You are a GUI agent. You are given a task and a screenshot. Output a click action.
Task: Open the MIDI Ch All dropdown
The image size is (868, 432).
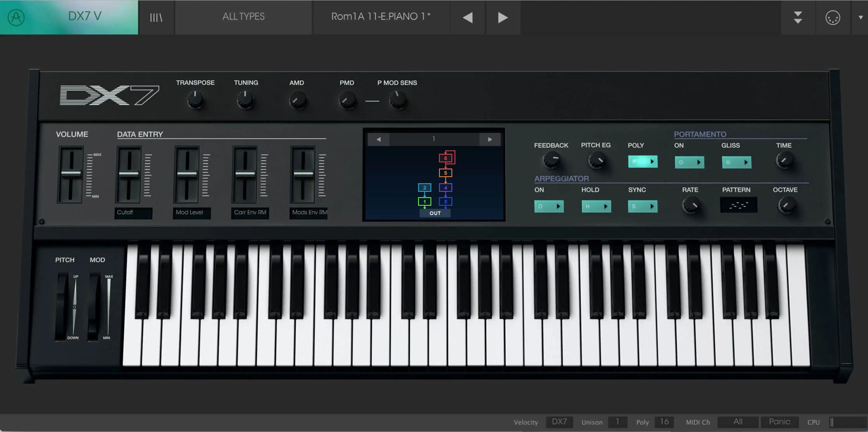click(738, 422)
